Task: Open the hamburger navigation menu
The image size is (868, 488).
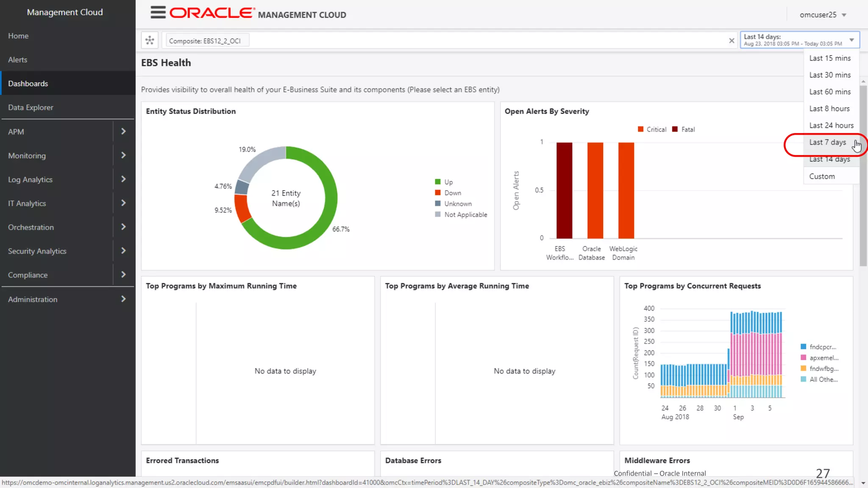Action: 158,13
